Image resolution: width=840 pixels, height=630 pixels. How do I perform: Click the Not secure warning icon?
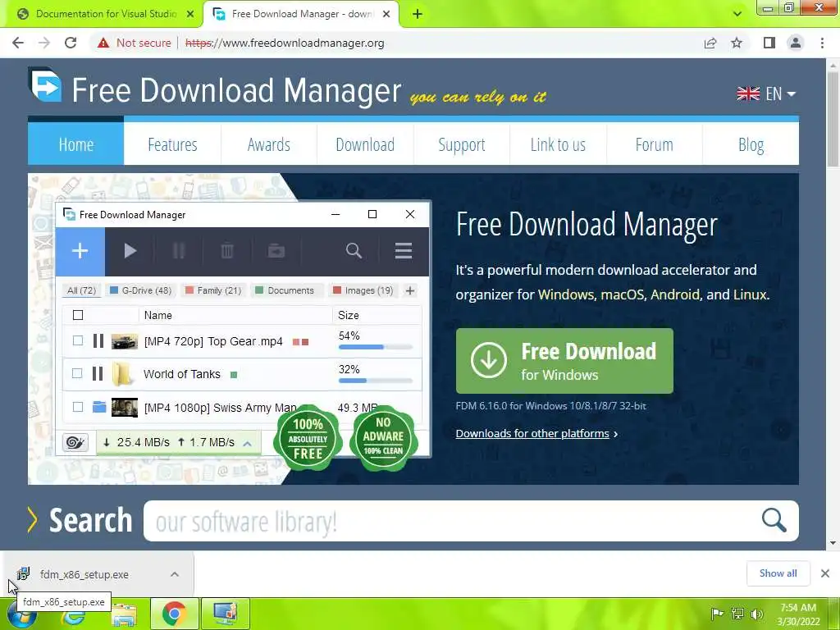point(103,43)
